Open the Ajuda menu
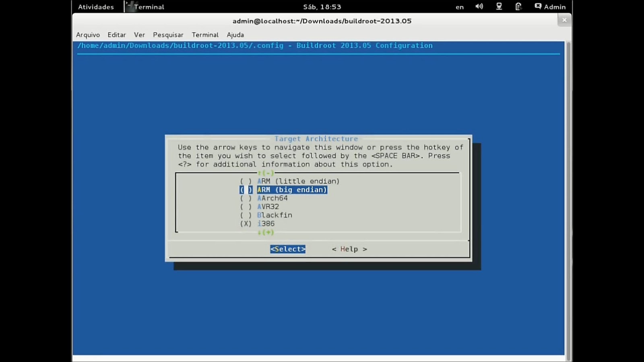Image resolution: width=644 pixels, height=362 pixels. coord(235,35)
